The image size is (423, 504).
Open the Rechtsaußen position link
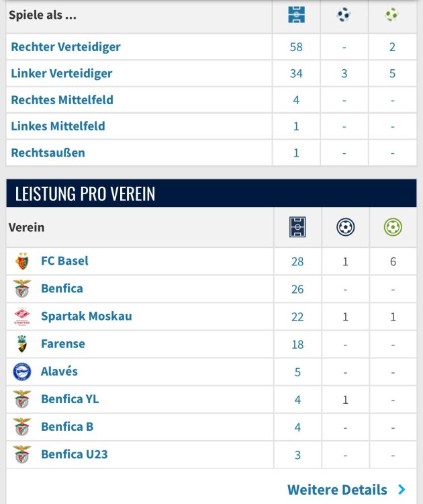click(x=48, y=153)
